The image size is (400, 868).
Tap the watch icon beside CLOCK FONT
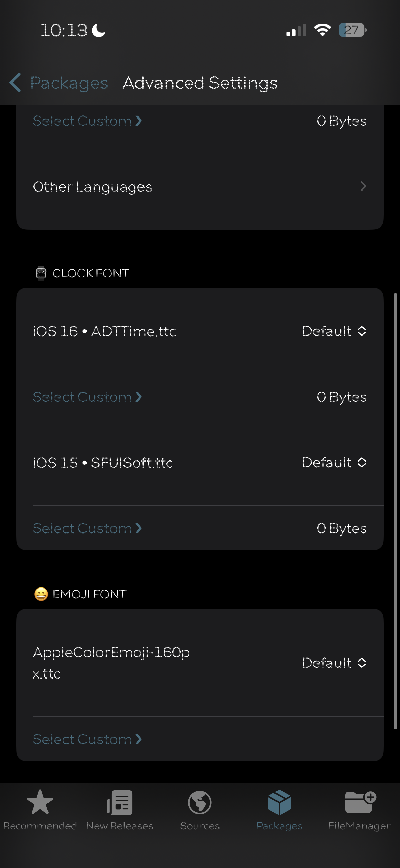coord(41,273)
